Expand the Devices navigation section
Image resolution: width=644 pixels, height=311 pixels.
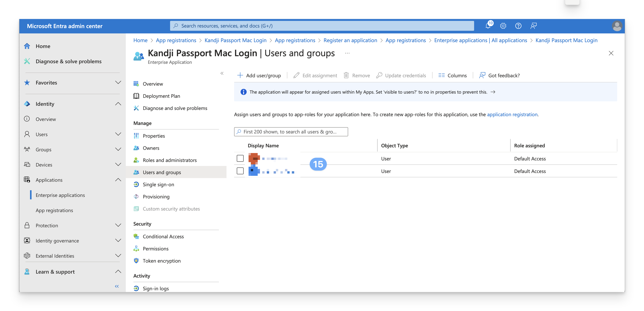point(118,165)
